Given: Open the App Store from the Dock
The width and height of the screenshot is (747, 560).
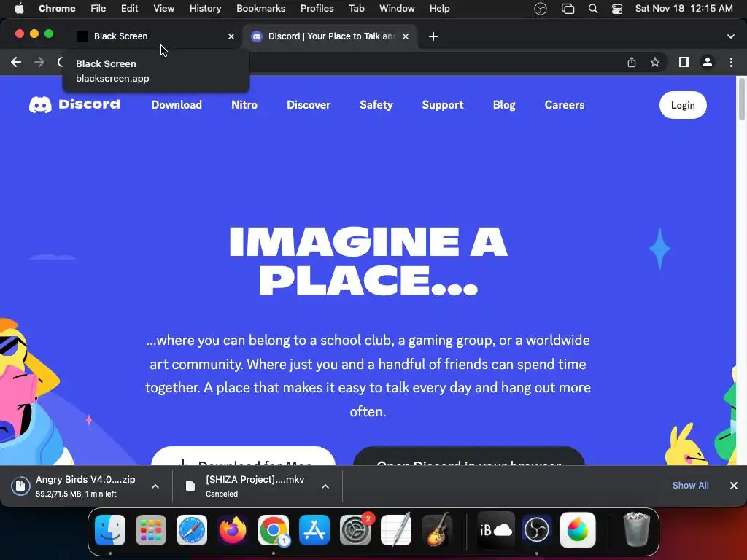Looking at the screenshot, I should [x=314, y=529].
